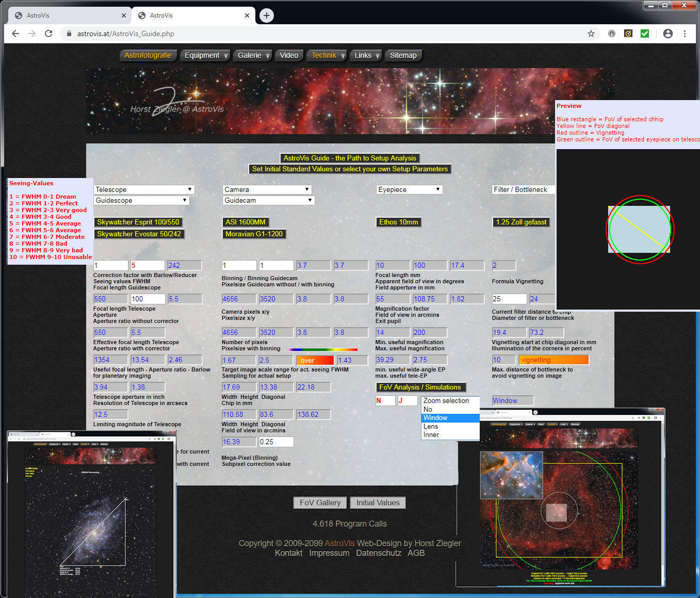The height and width of the screenshot is (598, 700).
Task: Expand the Equipment menu
Action: point(205,55)
